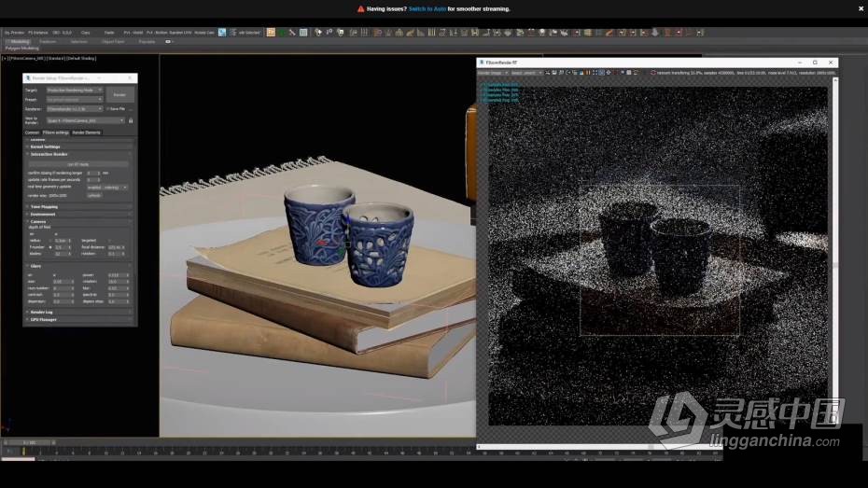Click the Render Setup window's app icon
This screenshot has width=868, height=488.
[x=28, y=78]
